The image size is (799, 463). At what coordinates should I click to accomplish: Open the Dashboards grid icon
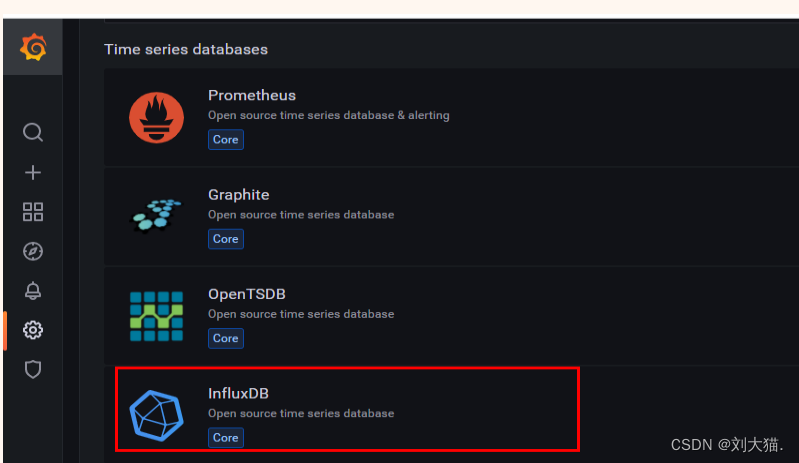click(x=33, y=211)
